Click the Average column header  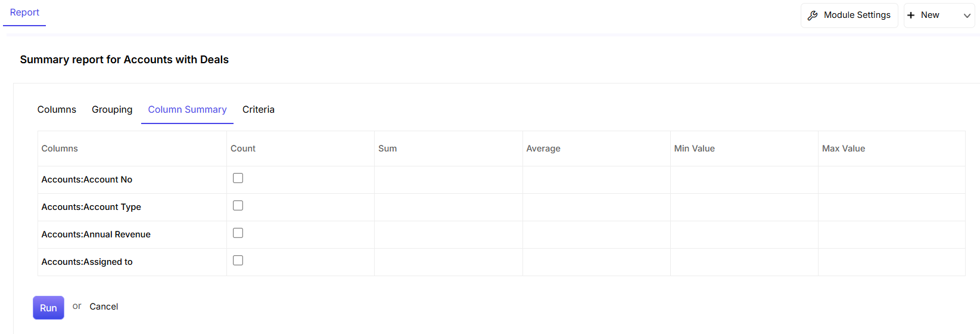pyautogui.click(x=543, y=149)
